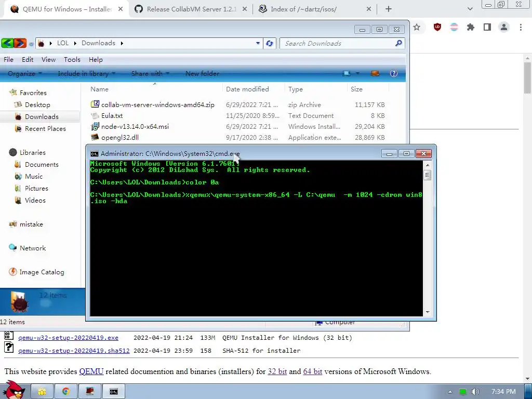Screen dimensions: 532x399
Task: Click the cmd icon in the taskbar
Action: coord(114,392)
